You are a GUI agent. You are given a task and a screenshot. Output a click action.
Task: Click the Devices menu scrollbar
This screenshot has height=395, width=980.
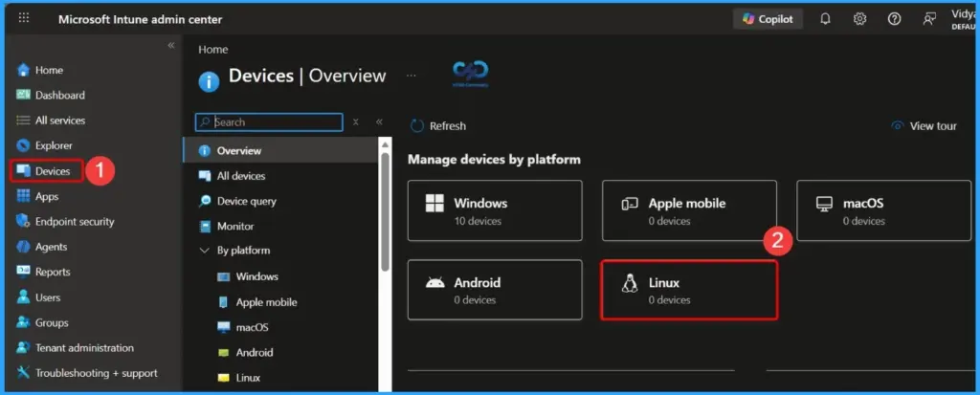click(x=385, y=212)
